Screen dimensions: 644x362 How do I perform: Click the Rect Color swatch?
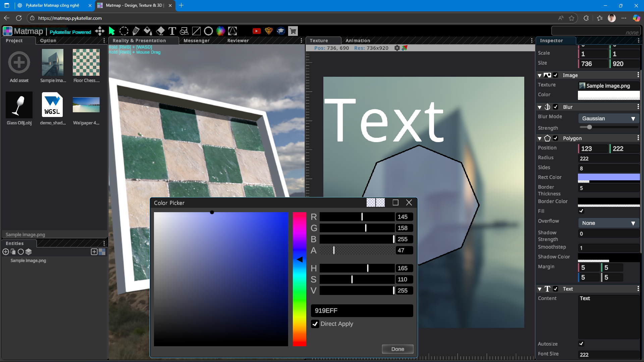[608, 177]
